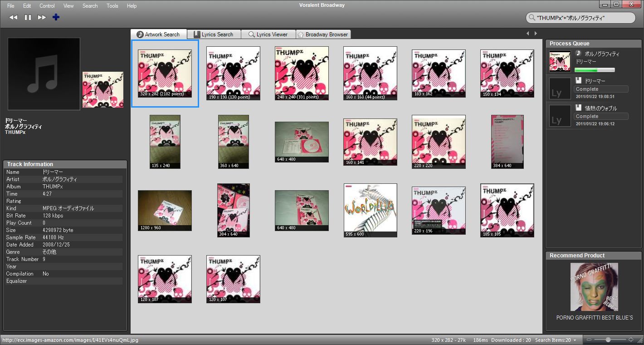Click the zoom in plus icon
644x345 pixels.
(x=631, y=340)
